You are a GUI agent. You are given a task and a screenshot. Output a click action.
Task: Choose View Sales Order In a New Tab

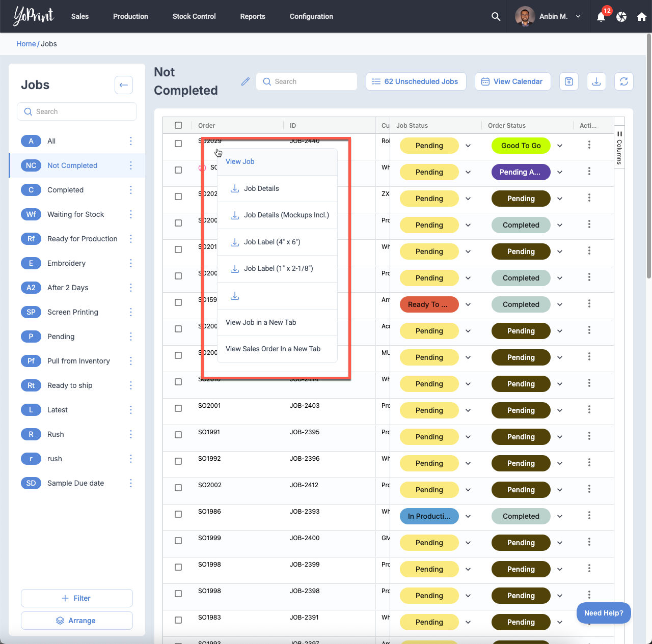(x=273, y=349)
